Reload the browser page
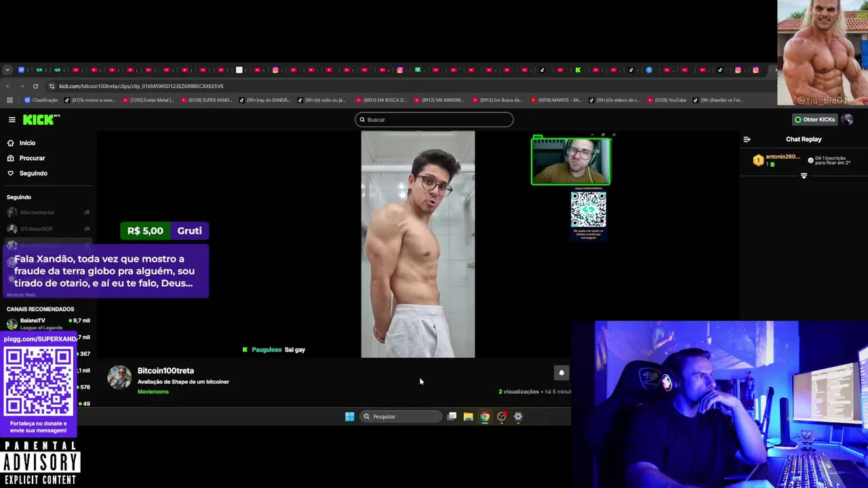868x488 pixels. [x=35, y=86]
